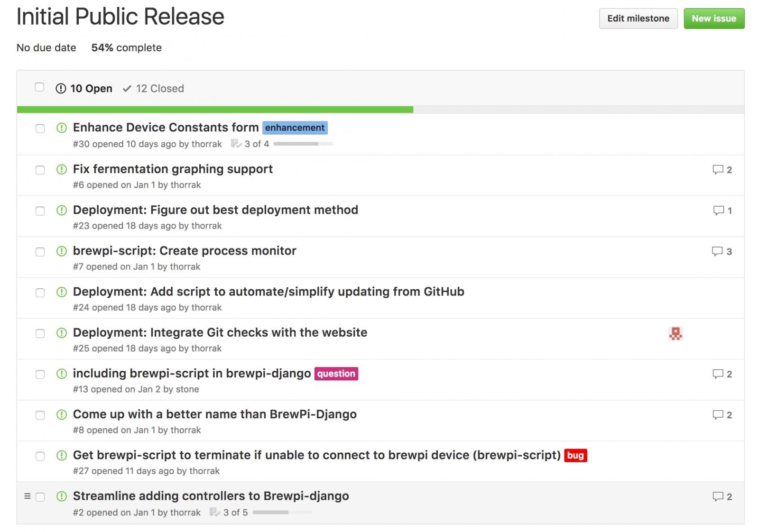Image resolution: width=759 pixels, height=532 pixels.
Task: Click comment icon for better name issue
Action: click(718, 415)
